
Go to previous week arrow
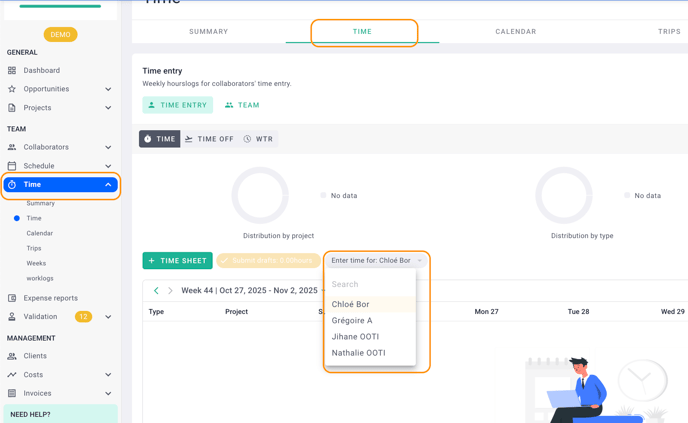(x=156, y=291)
